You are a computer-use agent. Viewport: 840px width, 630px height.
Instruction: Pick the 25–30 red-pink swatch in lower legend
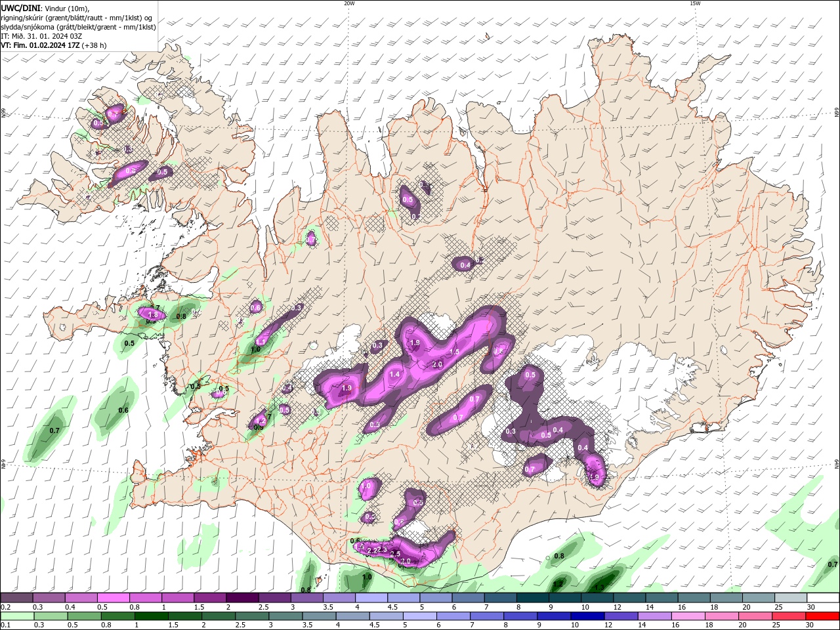[x=789, y=616]
